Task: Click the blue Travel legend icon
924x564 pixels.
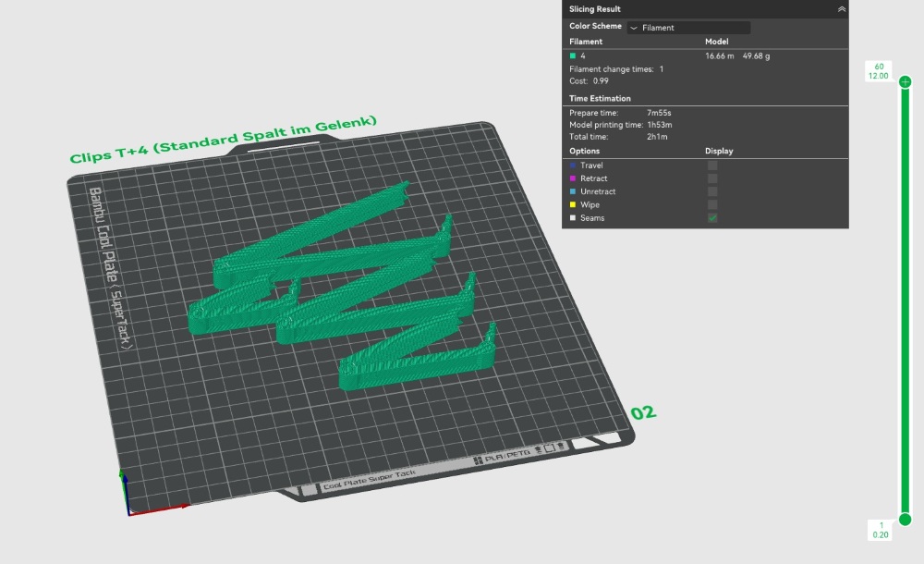Action: click(x=573, y=164)
